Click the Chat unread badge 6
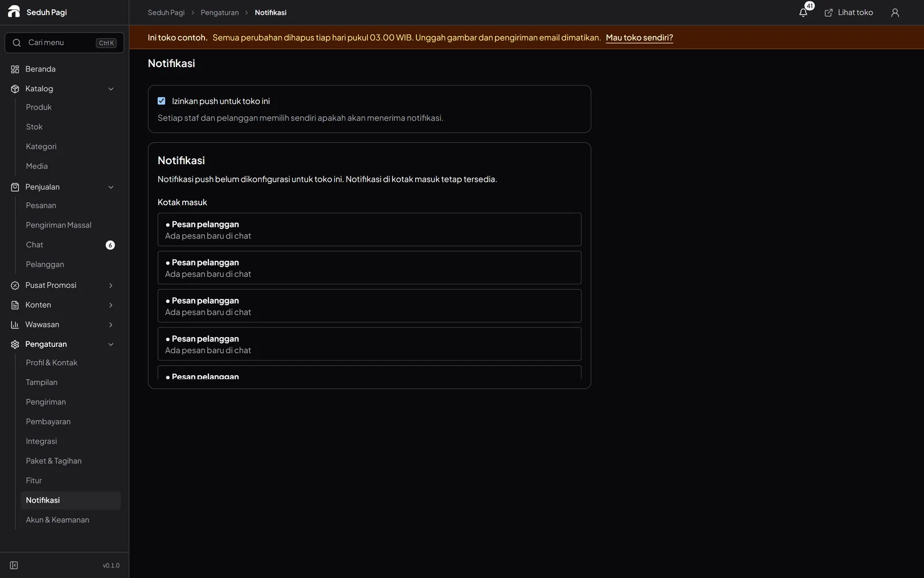924x578 pixels. point(110,245)
